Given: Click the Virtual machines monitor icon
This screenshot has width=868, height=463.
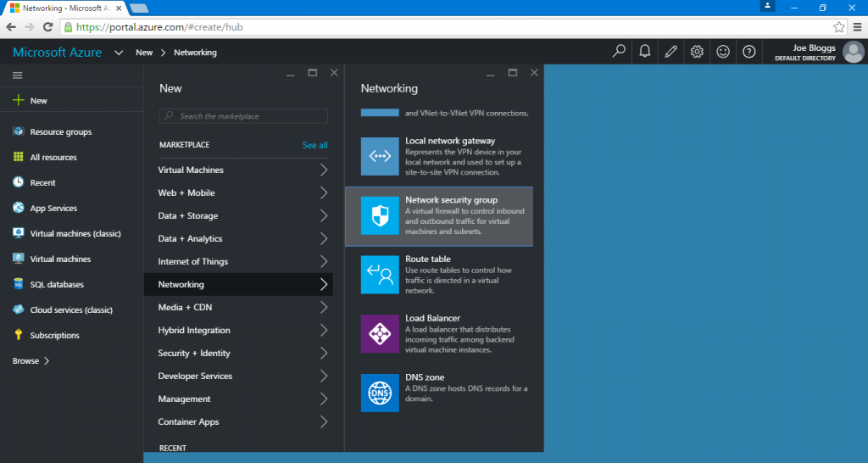Looking at the screenshot, I should click(x=19, y=259).
